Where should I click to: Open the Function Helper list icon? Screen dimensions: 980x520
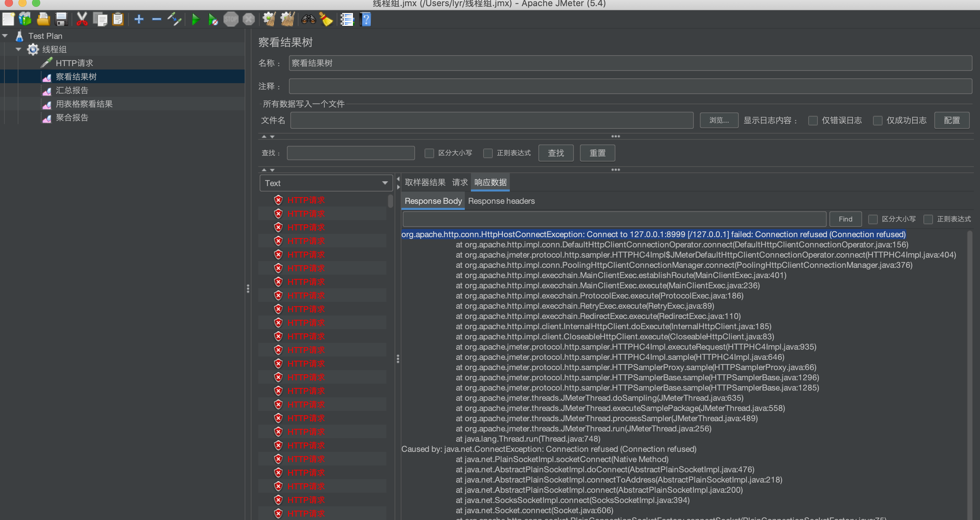347,19
